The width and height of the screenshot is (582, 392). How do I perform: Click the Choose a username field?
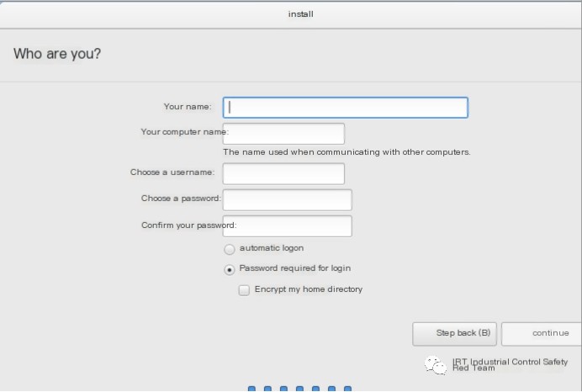(283, 174)
